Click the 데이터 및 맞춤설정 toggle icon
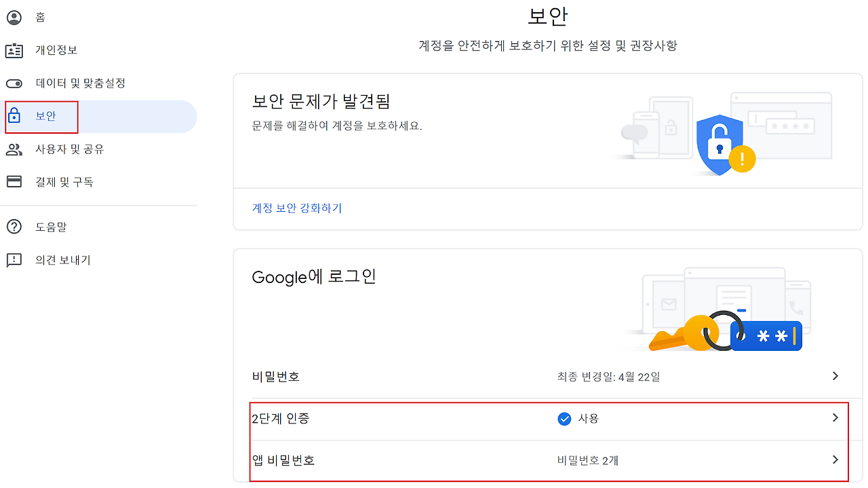 [14, 83]
